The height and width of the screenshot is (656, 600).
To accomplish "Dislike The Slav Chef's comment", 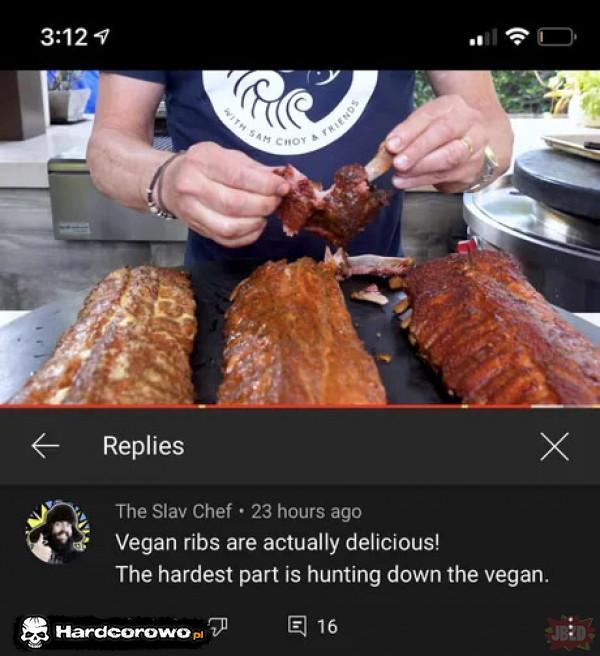I will click(x=218, y=626).
